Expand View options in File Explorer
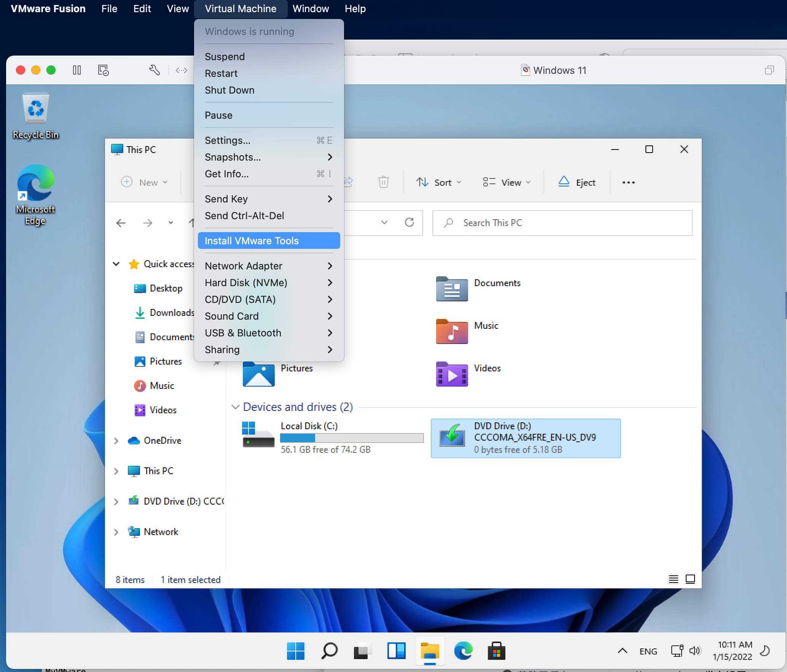This screenshot has width=787, height=672. [x=508, y=182]
